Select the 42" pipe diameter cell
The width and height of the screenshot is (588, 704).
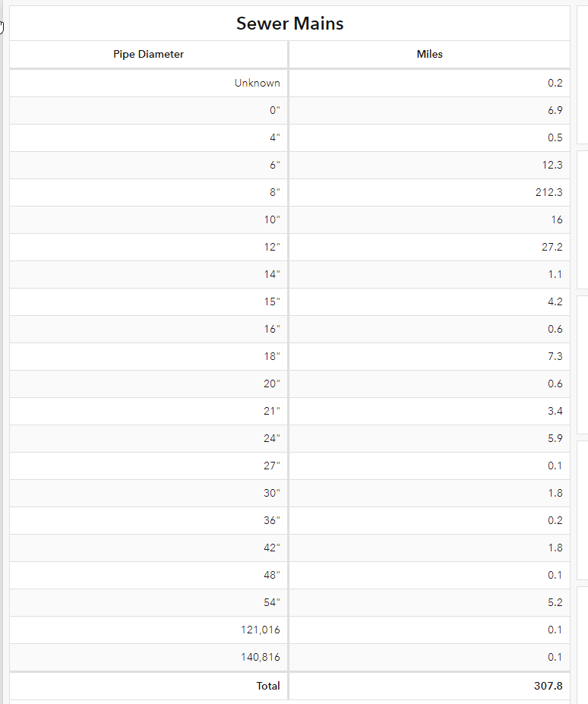tap(272, 548)
